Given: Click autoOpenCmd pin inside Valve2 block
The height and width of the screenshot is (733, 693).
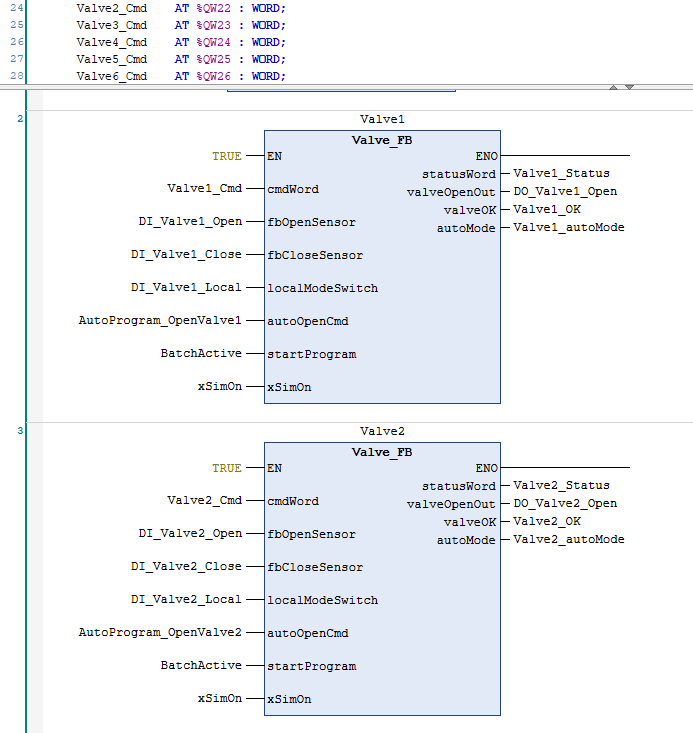Looking at the screenshot, I should (x=308, y=633).
